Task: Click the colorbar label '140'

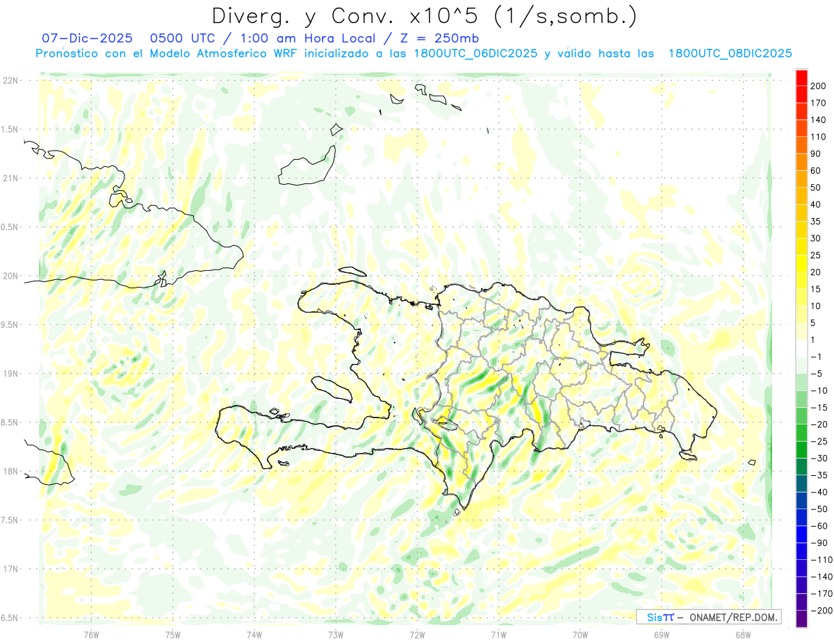Action: [819, 119]
